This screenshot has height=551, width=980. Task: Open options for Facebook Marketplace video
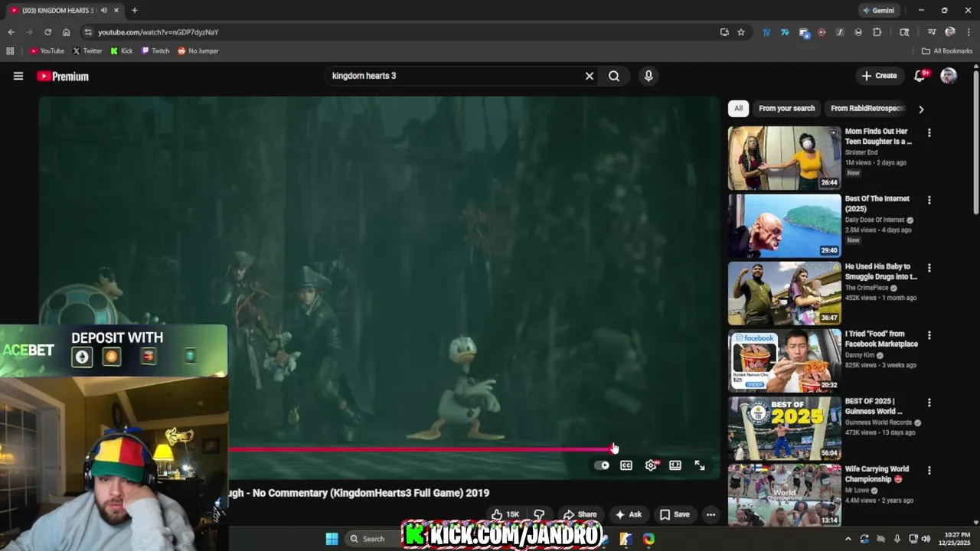pyautogui.click(x=929, y=335)
